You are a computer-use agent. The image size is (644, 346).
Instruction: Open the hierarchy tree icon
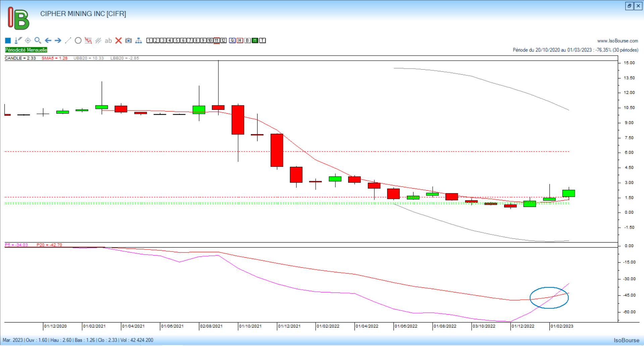coord(139,41)
